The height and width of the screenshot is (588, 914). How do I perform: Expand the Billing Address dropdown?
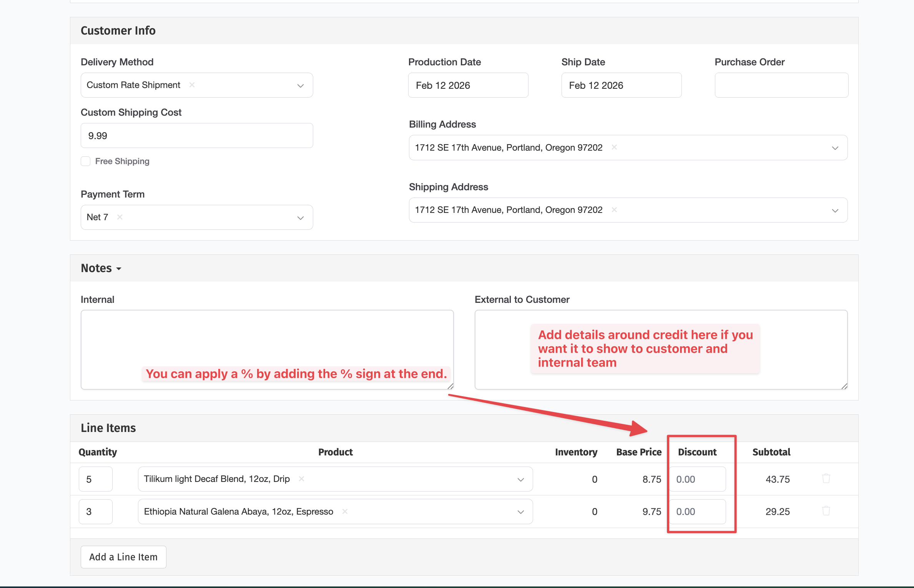click(x=835, y=148)
